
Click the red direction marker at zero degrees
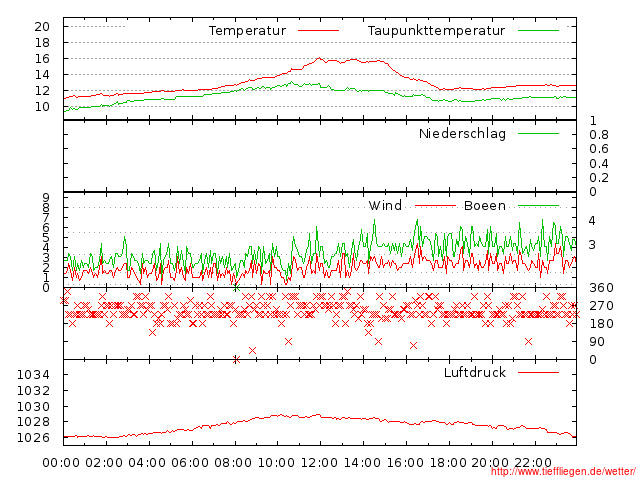coord(236,360)
